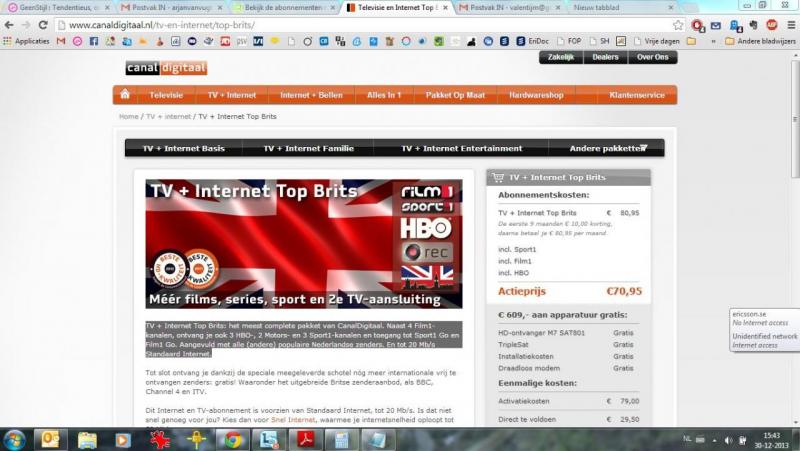Click the Actieprijs €70,95 text
The width and height of the screenshot is (800, 451).
[x=570, y=291]
